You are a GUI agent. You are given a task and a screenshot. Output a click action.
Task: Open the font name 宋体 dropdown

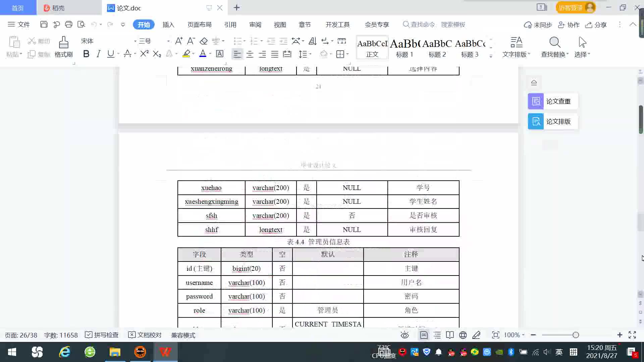135,41
